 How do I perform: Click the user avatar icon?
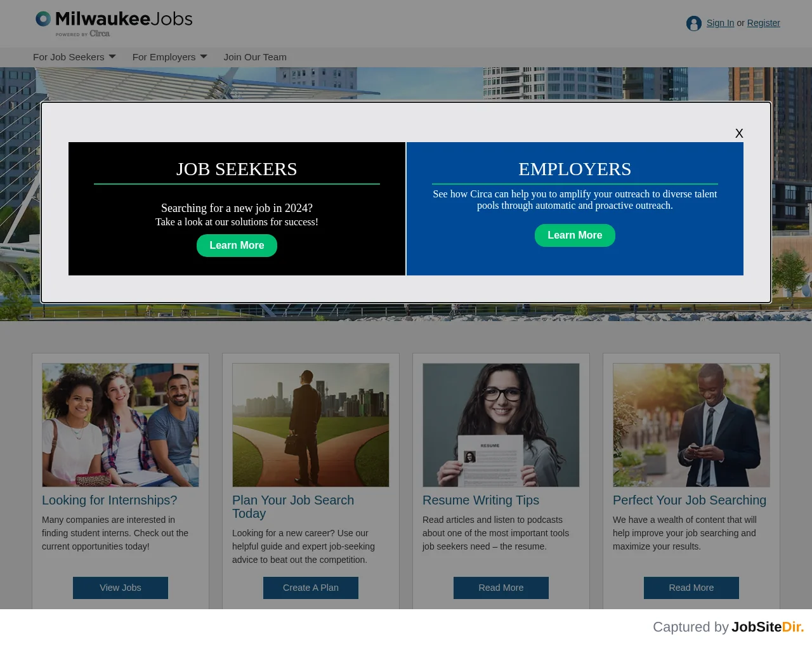pos(694,23)
